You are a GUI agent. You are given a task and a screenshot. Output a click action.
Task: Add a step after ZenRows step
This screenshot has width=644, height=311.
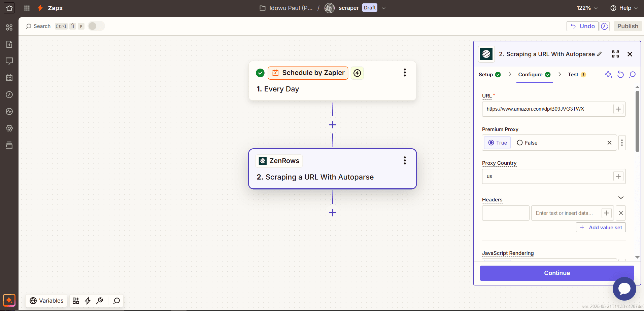coord(332,213)
